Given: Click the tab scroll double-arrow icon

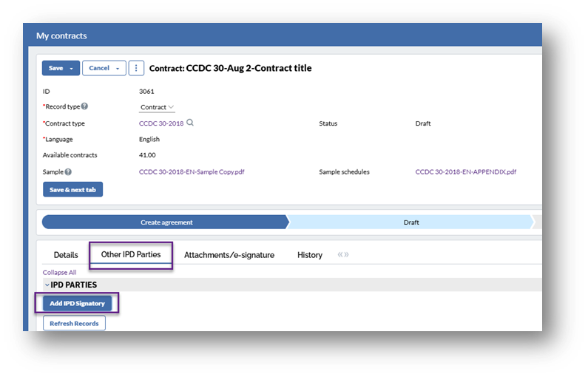Looking at the screenshot, I should (343, 255).
